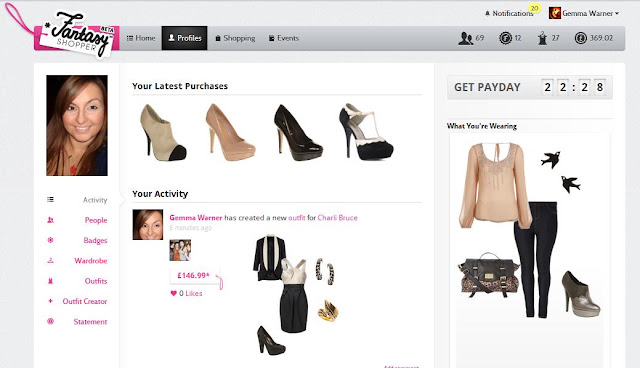Go to the Shopping tab
Image resolution: width=640 pixels, height=368 pixels.
click(235, 38)
